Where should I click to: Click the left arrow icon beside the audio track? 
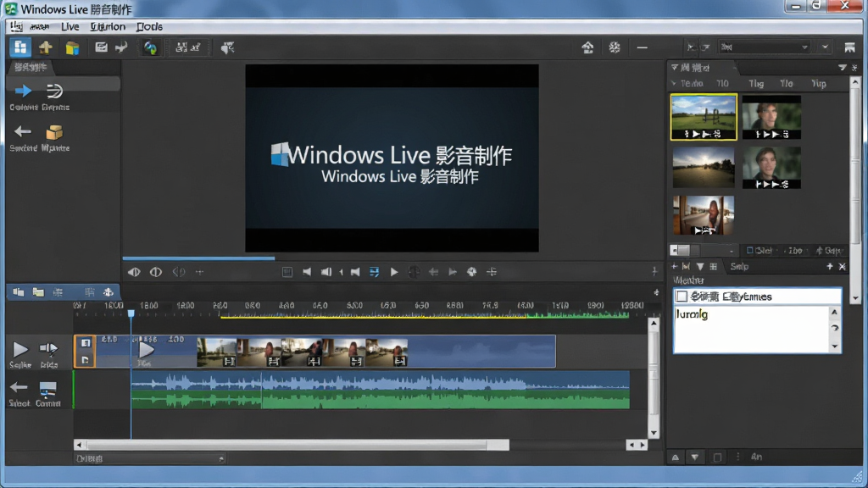click(x=19, y=387)
